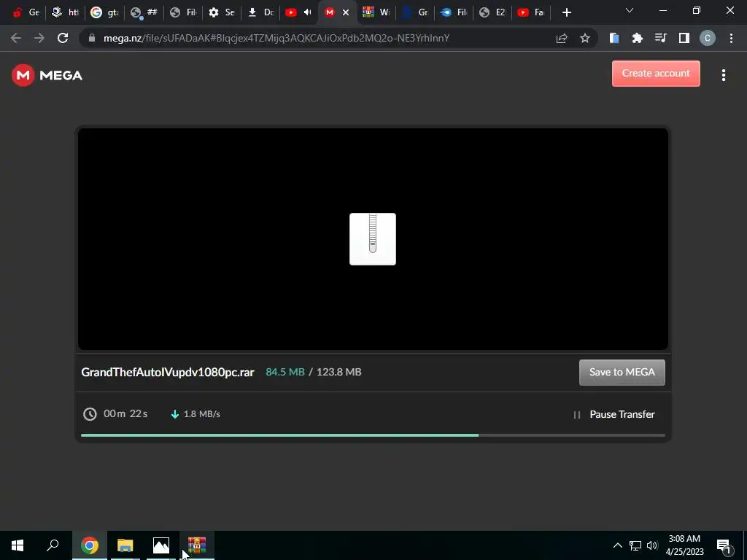Click the volume speaker tray icon
Viewport: 747px width, 560px height.
coord(652,545)
